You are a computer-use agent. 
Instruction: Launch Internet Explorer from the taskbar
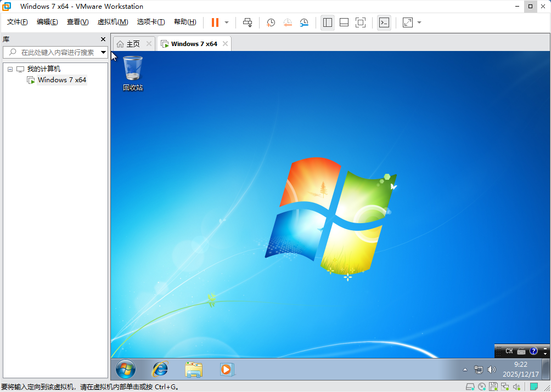(160, 369)
